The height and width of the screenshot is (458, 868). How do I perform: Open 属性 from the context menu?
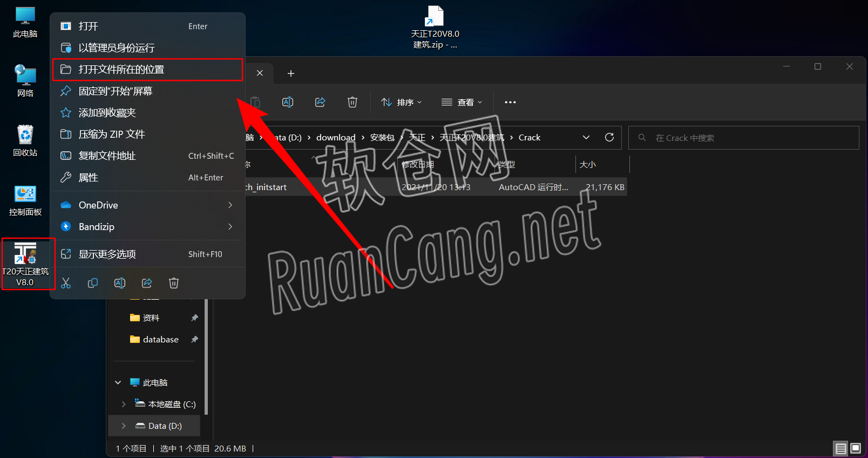[x=147, y=177]
